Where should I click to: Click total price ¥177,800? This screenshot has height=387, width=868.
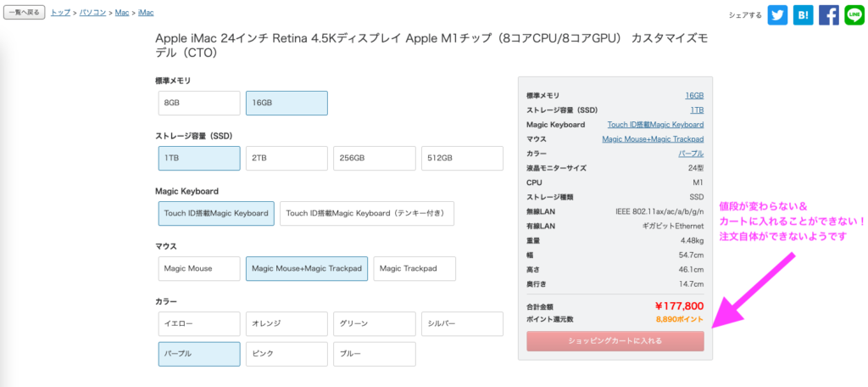click(679, 306)
